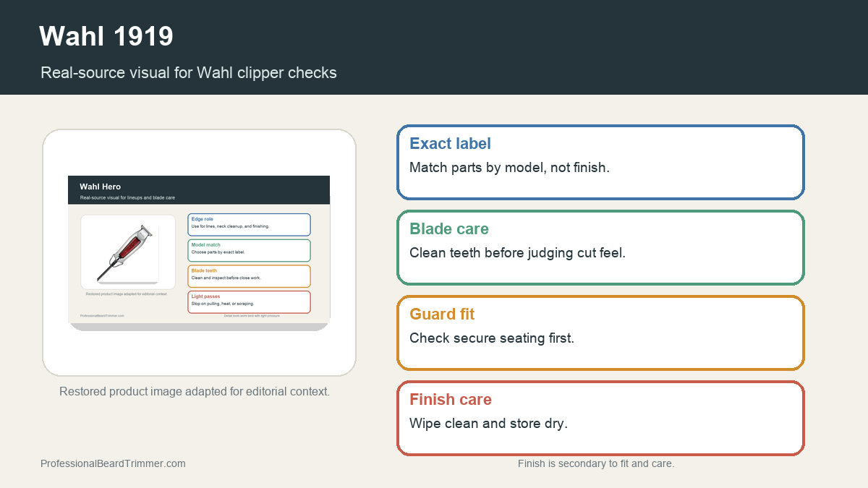Select the Light passes box in thumbnail
This screenshot has width=868, height=488.
pyautogui.click(x=250, y=302)
